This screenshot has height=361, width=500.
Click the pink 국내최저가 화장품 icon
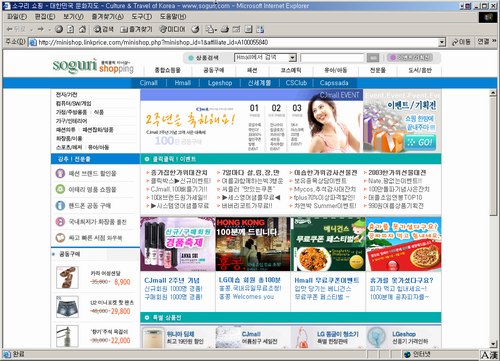coord(60,222)
